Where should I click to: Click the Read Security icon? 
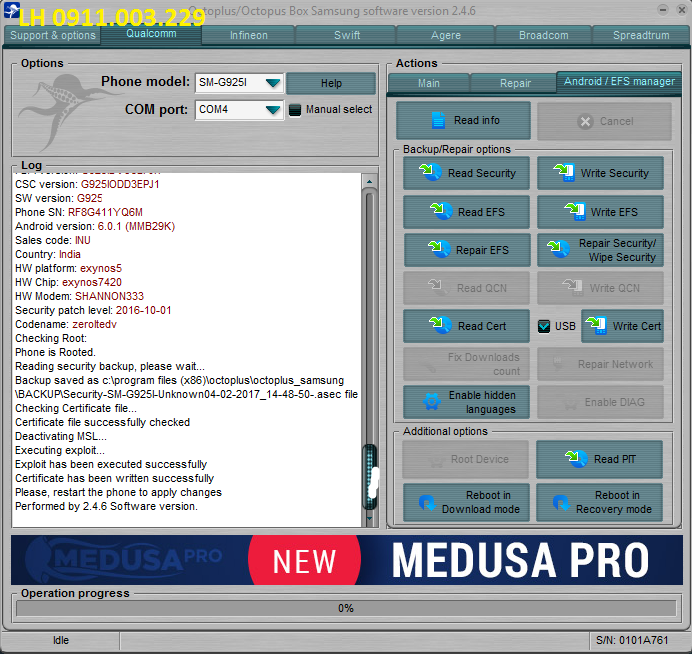tap(431, 173)
